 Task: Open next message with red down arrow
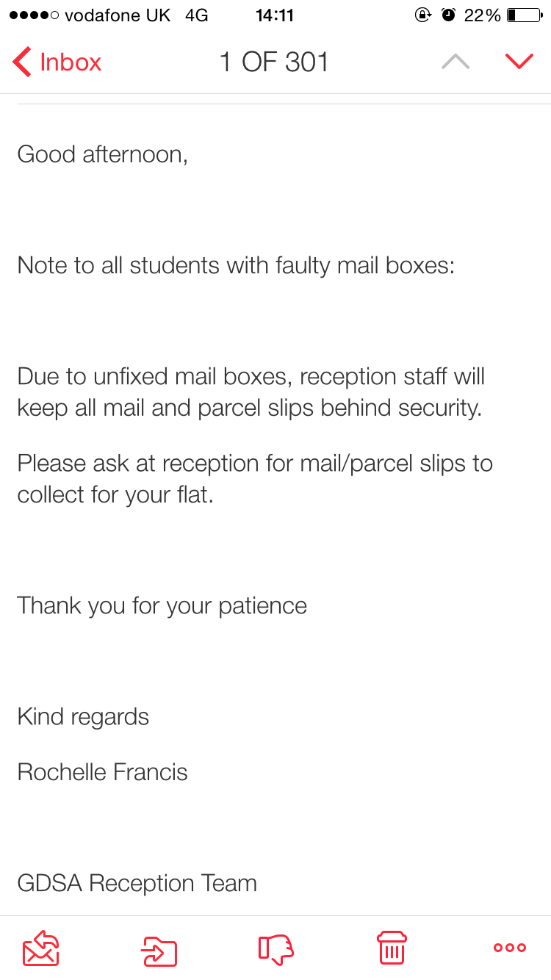pos(519,62)
